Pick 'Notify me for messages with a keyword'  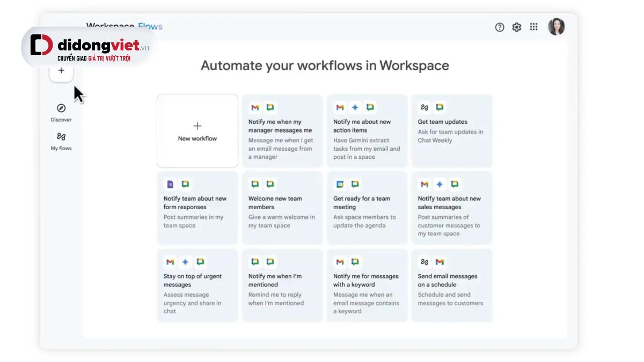click(367, 285)
